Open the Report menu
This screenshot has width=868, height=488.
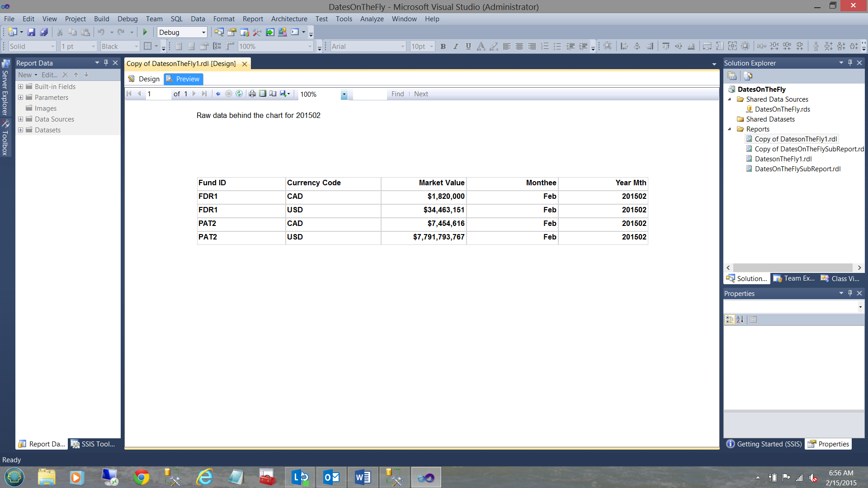coord(252,19)
